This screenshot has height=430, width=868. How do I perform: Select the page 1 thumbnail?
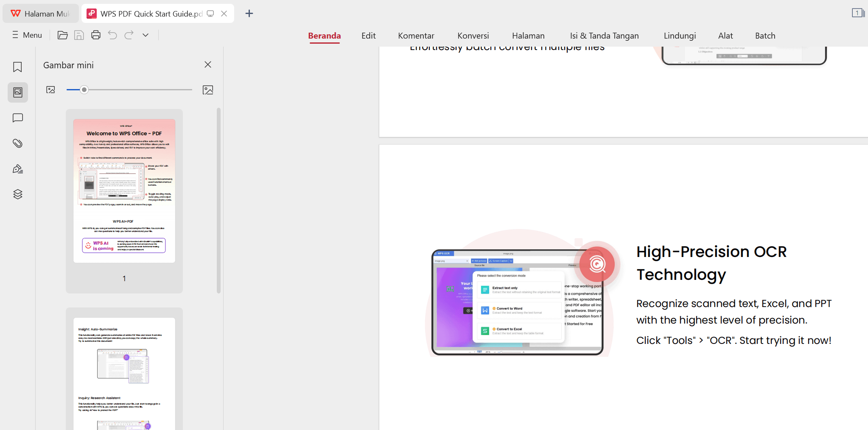[x=124, y=191]
